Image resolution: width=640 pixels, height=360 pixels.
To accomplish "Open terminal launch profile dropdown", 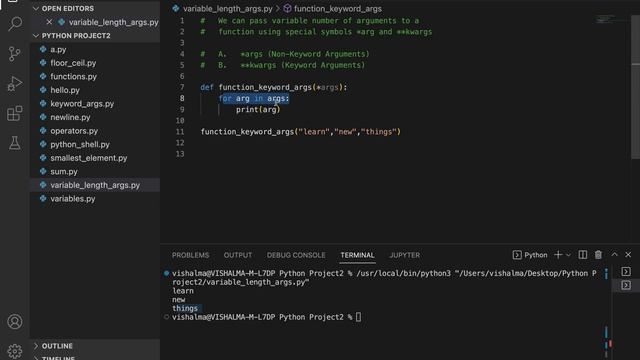I will coord(568,255).
